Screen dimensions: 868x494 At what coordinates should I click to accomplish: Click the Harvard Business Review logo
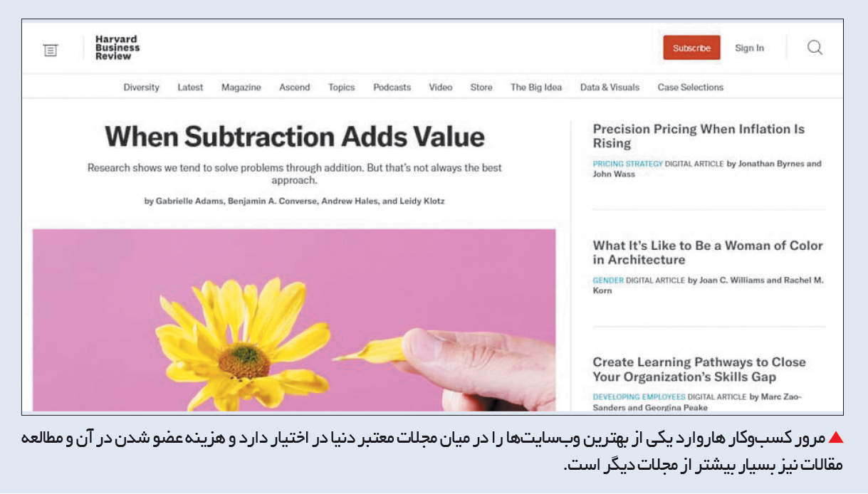pyautogui.click(x=117, y=48)
